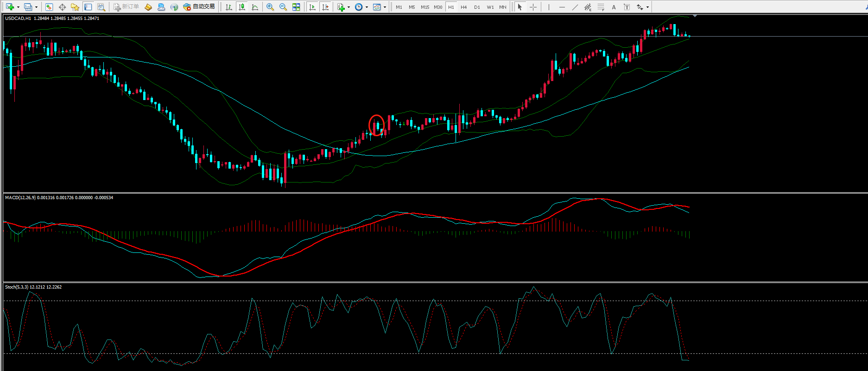Open the Market Watch window icon
Image resolution: width=868 pixels, height=371 pixels.
49,7
